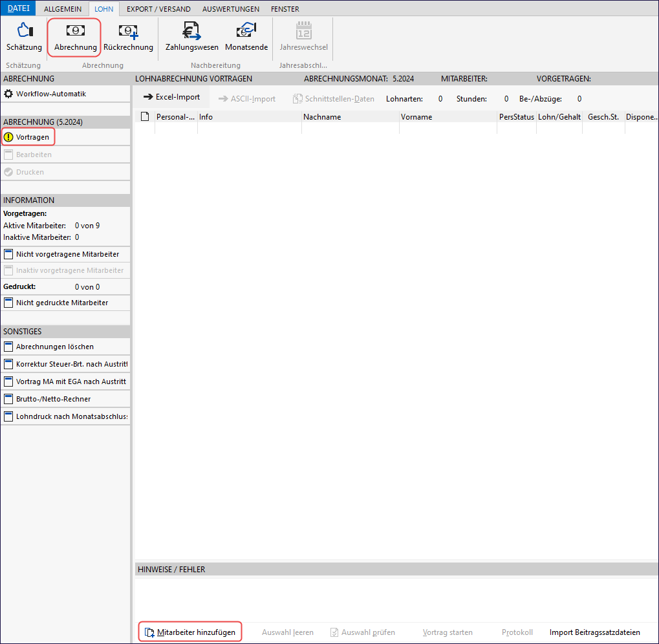Open the DATEI menu
This screenshot has width=659, height=644.
point(19,8)
